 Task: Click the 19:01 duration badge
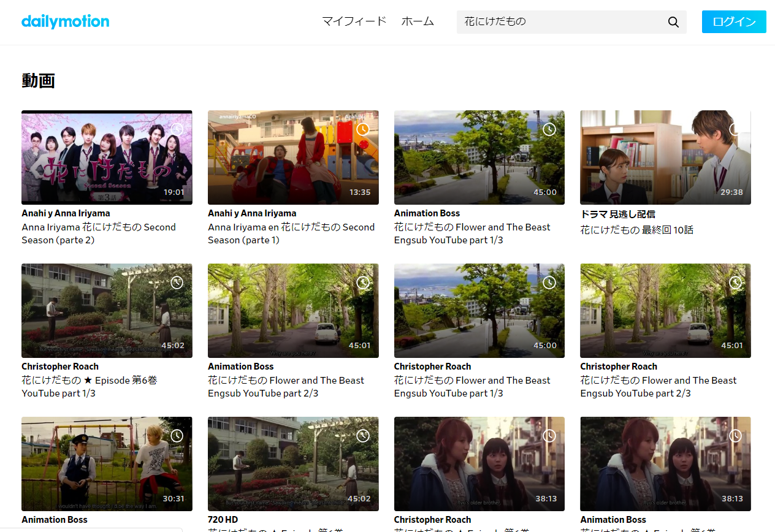[174, 192]
